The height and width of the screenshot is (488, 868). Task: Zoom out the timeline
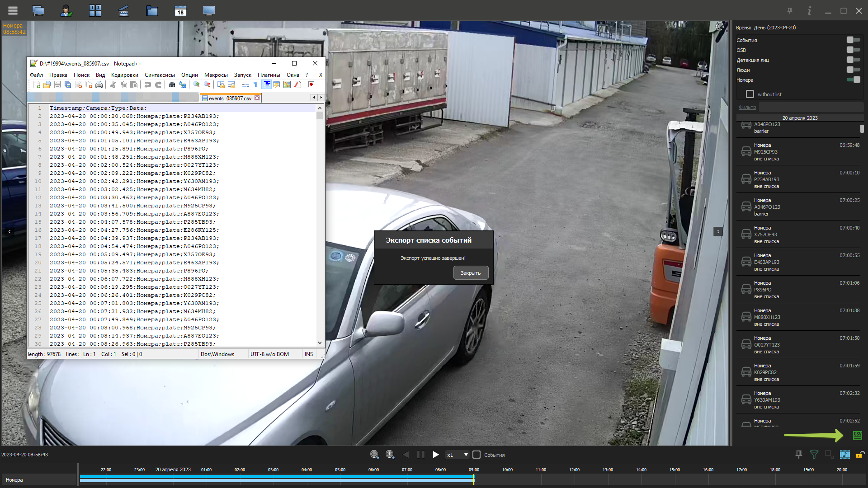click(374, 455)
